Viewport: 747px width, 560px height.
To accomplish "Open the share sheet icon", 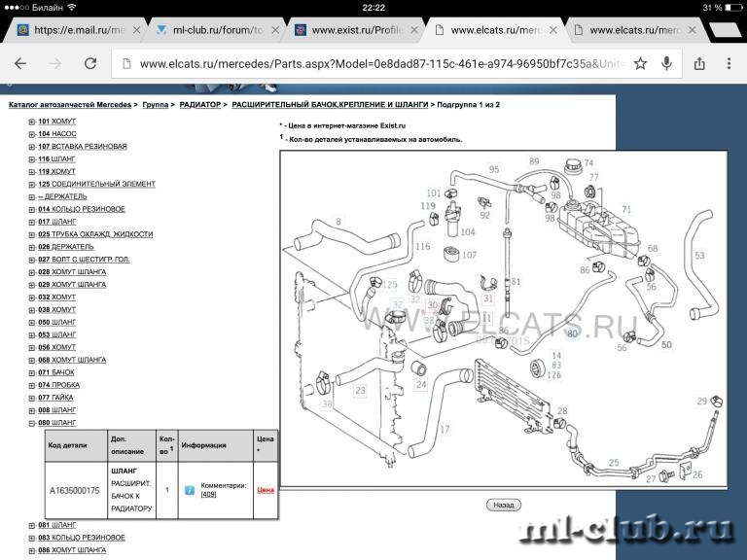I will coord(699,64).
